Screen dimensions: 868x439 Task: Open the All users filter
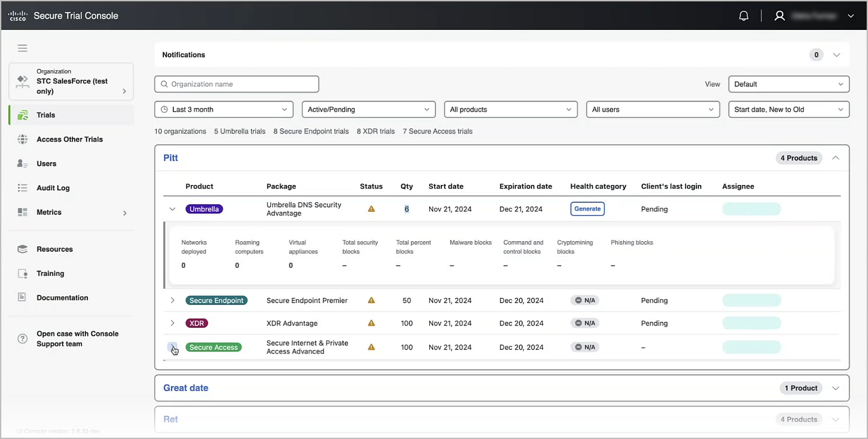point(653,110)
